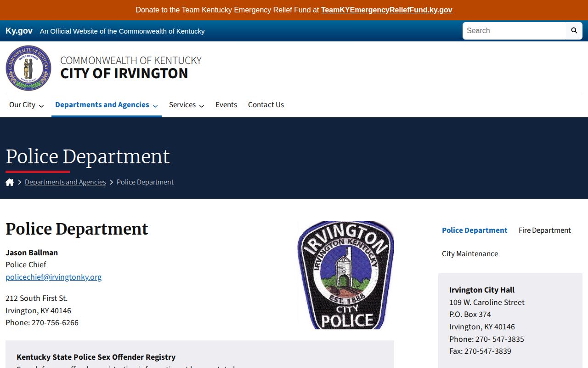Click the Kentucky State Police Sex Offender Registry heading
This screenshot has height=368, width=588.
[x=96, y=357]
